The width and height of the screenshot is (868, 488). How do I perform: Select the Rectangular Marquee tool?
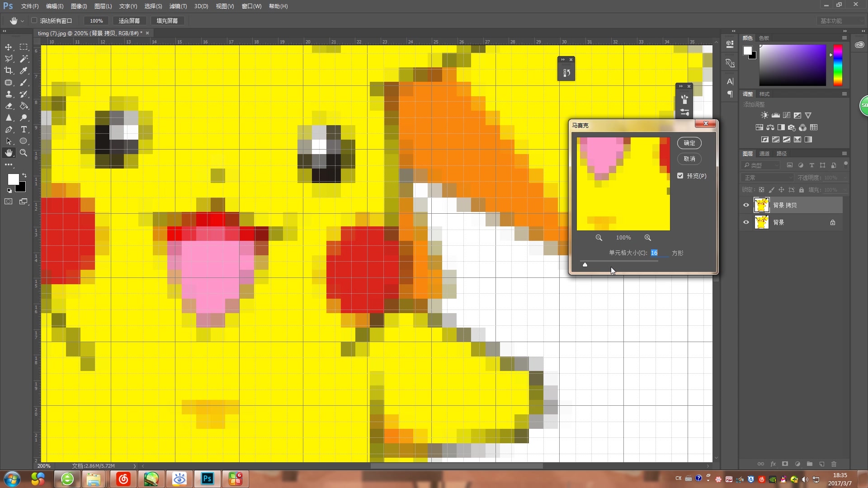[x=24, y=47]
